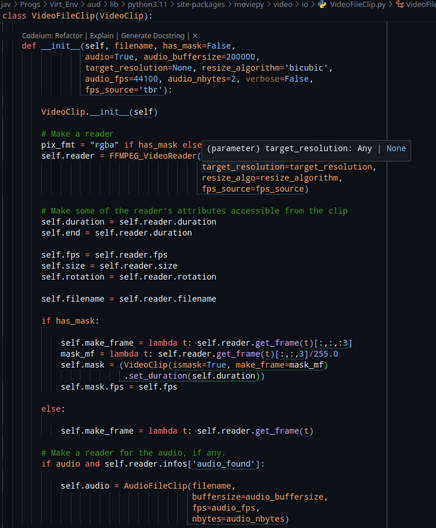
Task: Click the class VideoFileClip definition line
Action: 77,16
